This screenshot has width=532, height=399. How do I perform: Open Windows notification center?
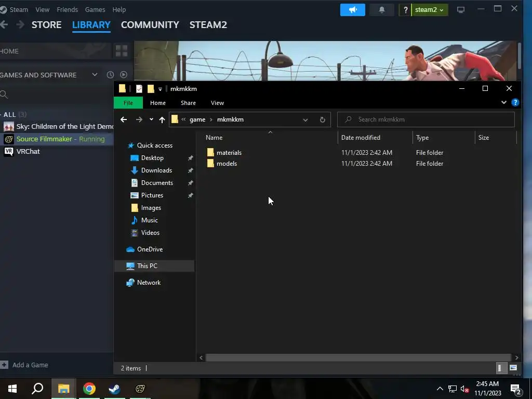click(516, 389)
